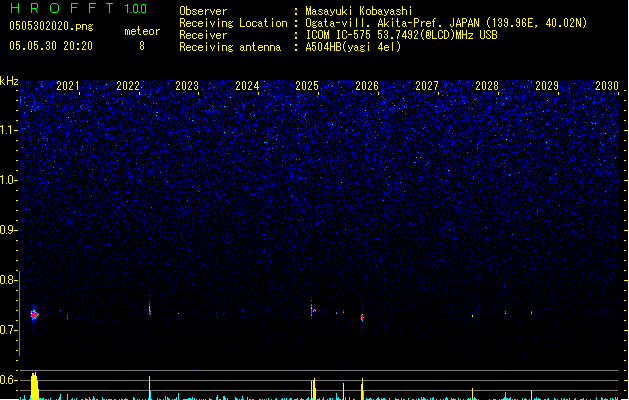This screenshot has height=400, width=629.
Task: Click the 0.9 kHz axis label
Action: [x=8, y=230]
